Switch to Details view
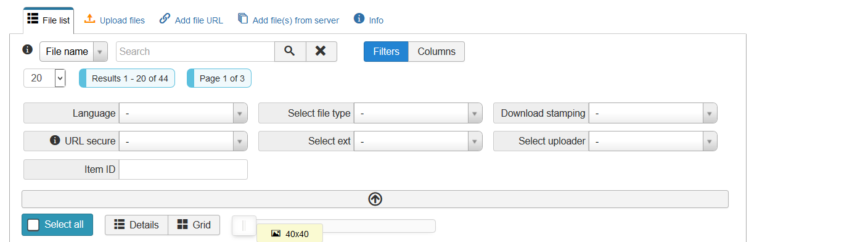The width and height of the screenshot is (868, 242). tap(136, 225)
